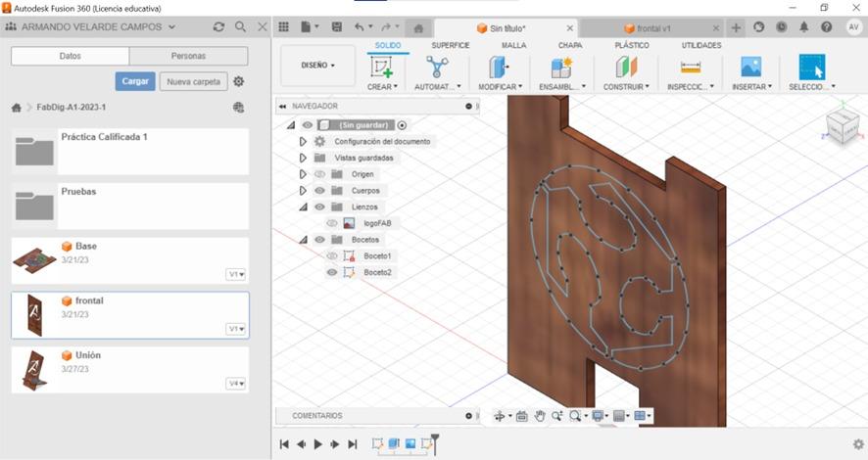Expand the Vistas guardadas node

point(303,158)
